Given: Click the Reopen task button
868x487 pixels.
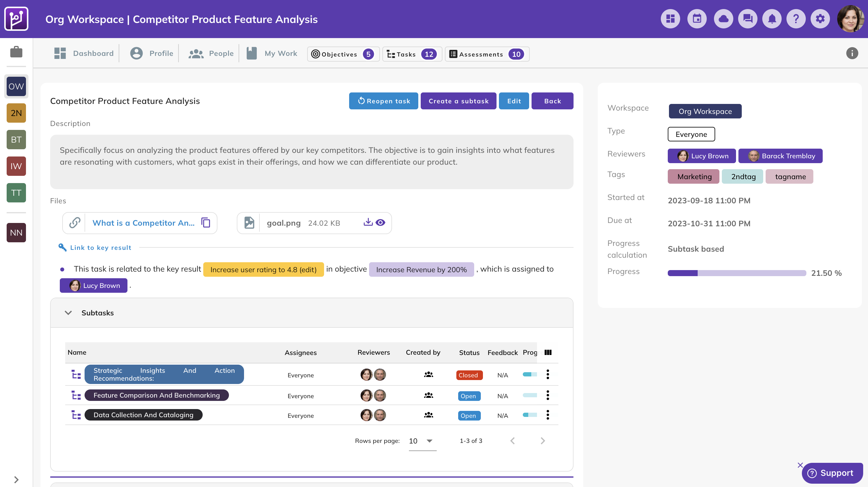Looking at the screenshot, I should pyautogui.click(x=384, y=101).
